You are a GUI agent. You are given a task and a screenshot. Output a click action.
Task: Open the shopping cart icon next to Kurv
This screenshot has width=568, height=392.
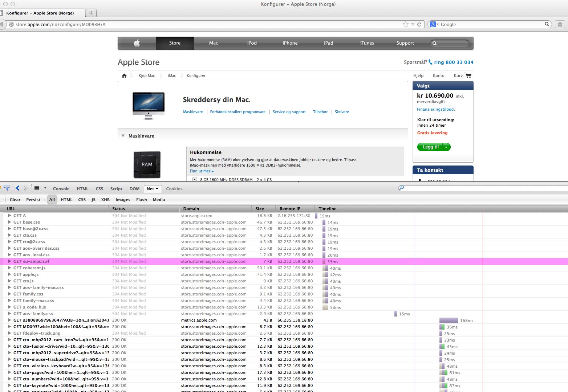[468, 75]
